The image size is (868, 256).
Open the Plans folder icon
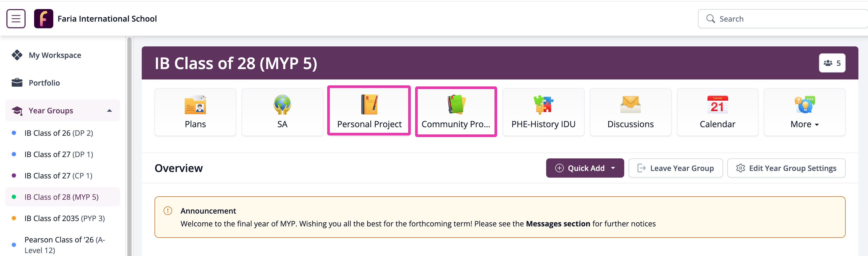[195, 105]
